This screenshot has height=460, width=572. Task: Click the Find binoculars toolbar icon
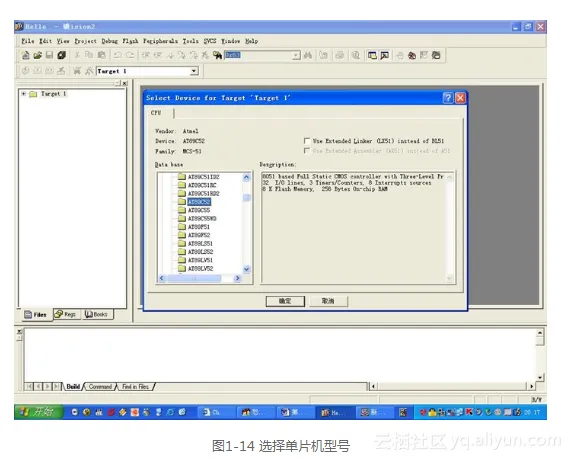(x=308, y=55)
